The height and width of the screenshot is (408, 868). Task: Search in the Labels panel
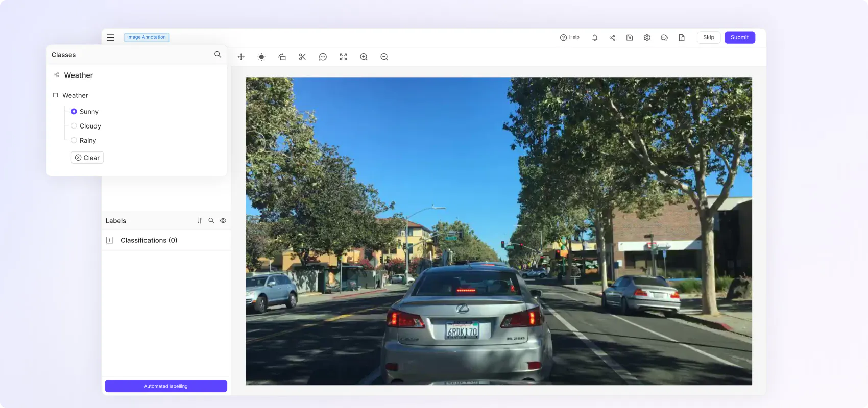pos(211,221)
